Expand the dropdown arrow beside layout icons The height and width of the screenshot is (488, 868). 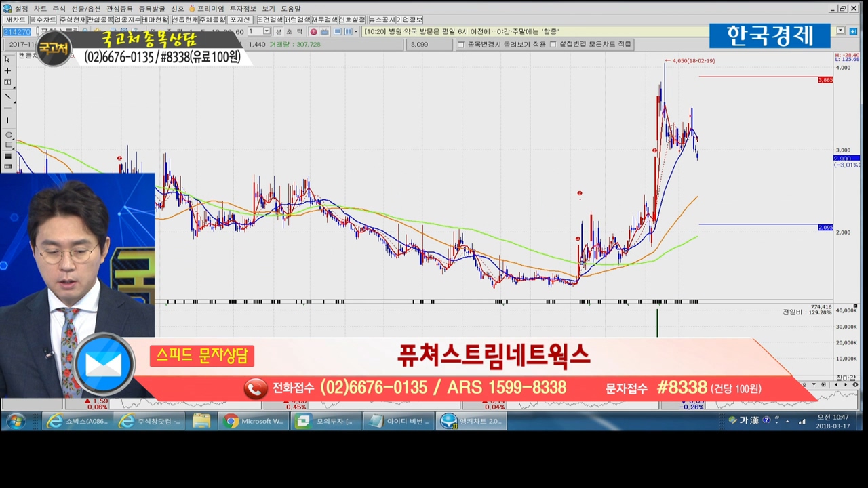click(x=357, y=32)
